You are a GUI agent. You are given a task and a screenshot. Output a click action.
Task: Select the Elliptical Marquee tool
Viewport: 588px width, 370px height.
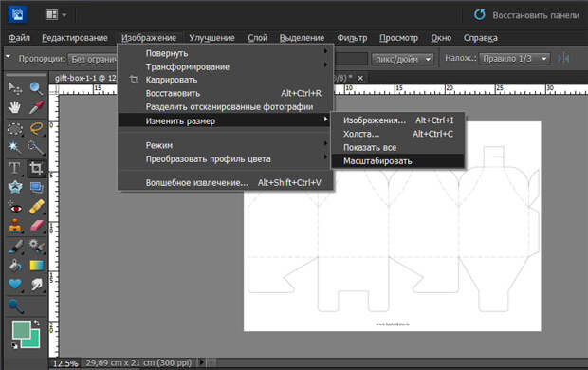(x=14, y=129)
